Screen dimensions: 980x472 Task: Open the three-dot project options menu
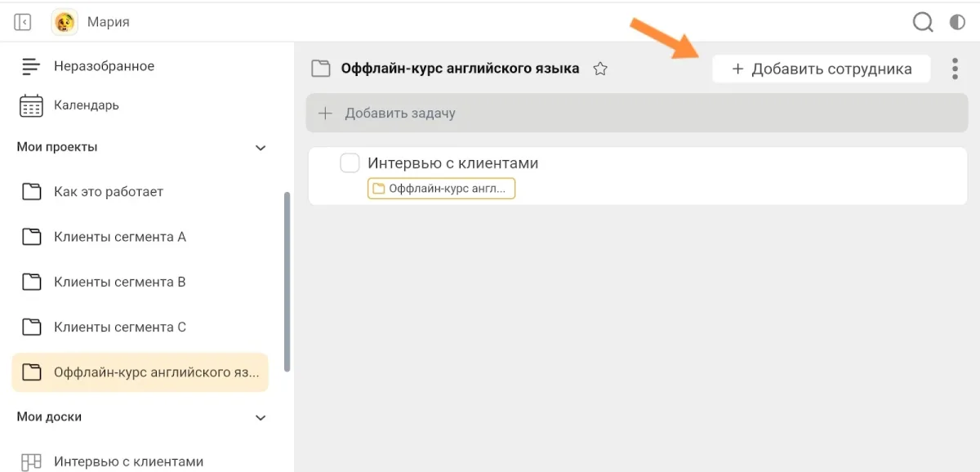pos(955,69)
